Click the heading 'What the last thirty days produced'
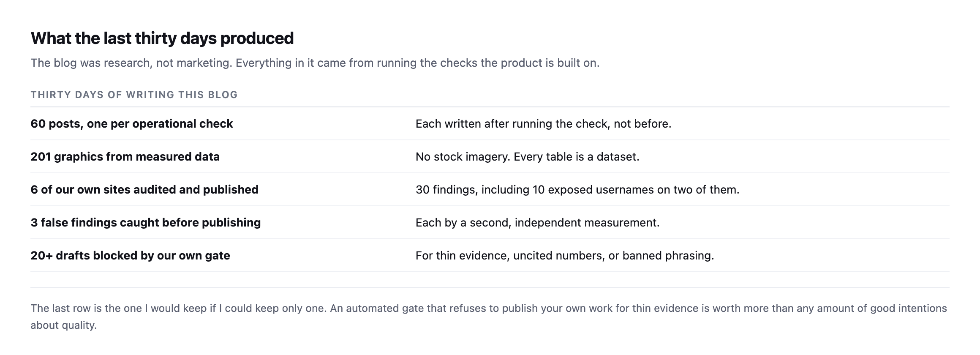Viewport: 980px width, 355px height. (x=162, y=38)
